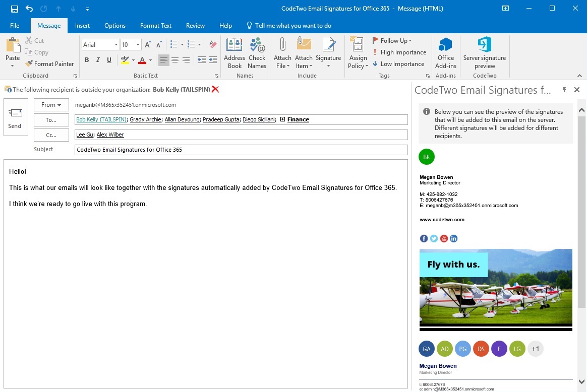Run Check Names on recipients

[257, 53]
